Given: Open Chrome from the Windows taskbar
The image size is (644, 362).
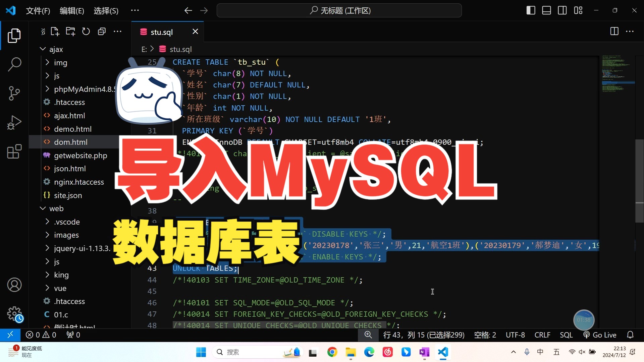Looking at the screenshot, I should tap(332, 352).
